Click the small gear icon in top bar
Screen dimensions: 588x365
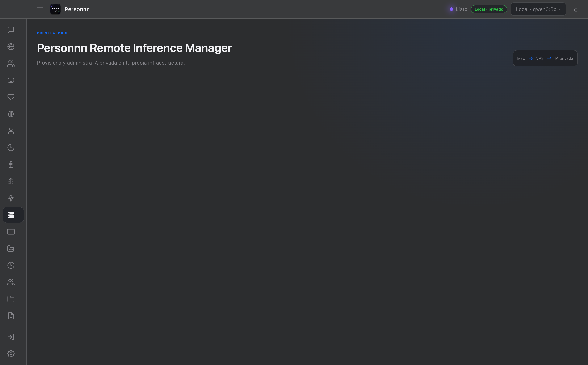click(x=576, y=10)
